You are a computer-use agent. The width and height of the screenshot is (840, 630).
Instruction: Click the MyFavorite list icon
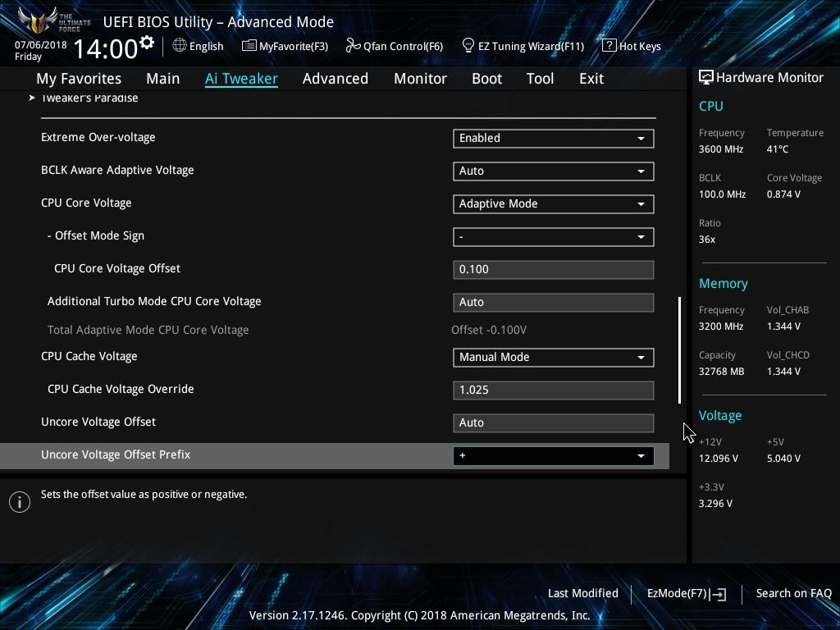click(249, 46)
